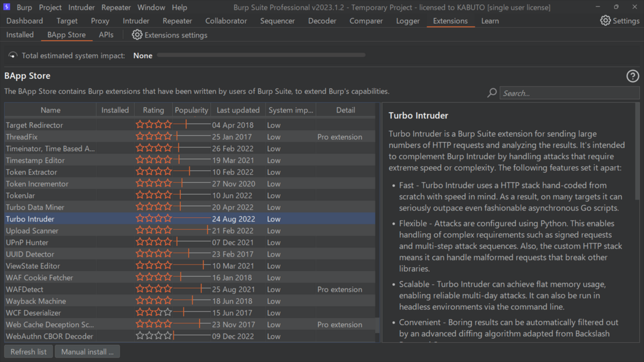Click the Manual install button

pyautogui.click(x=87, y=351)
